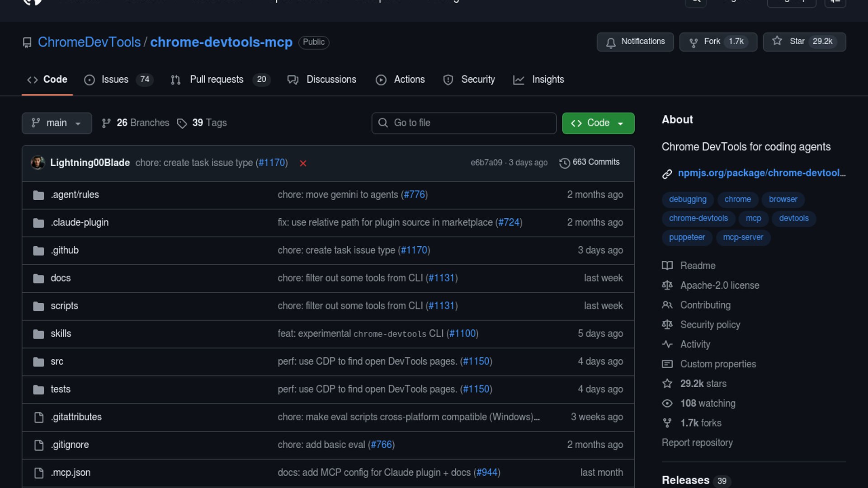This screenshot has height=488, width=868.
Task: Click the Go to file search field
Action: (464, 123)
